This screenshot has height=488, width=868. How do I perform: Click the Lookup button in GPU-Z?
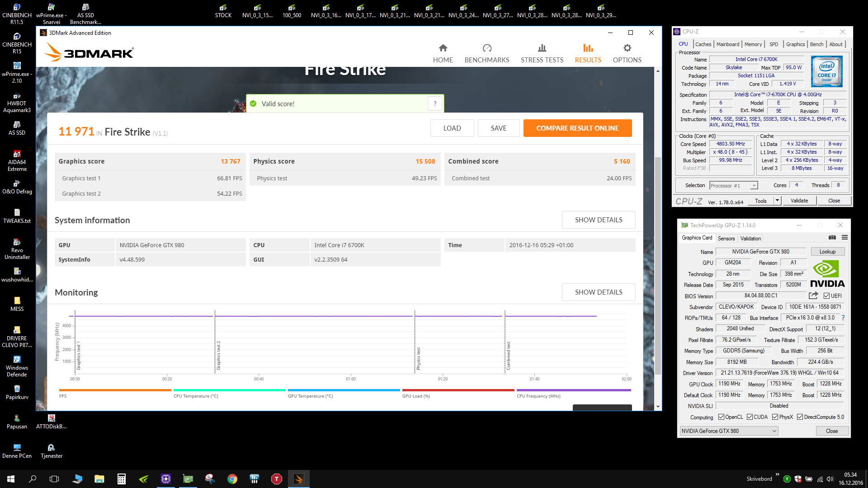(x=827, y=252)
